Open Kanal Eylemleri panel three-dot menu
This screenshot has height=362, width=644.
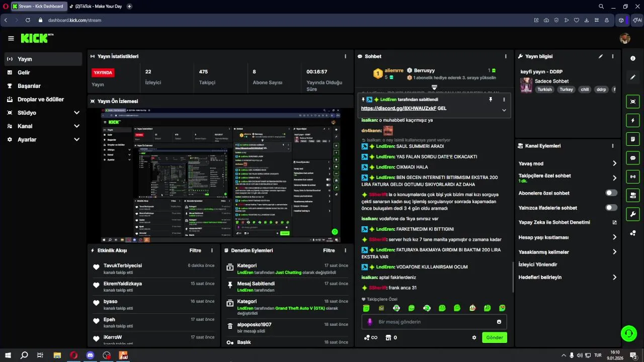[613, 146]
